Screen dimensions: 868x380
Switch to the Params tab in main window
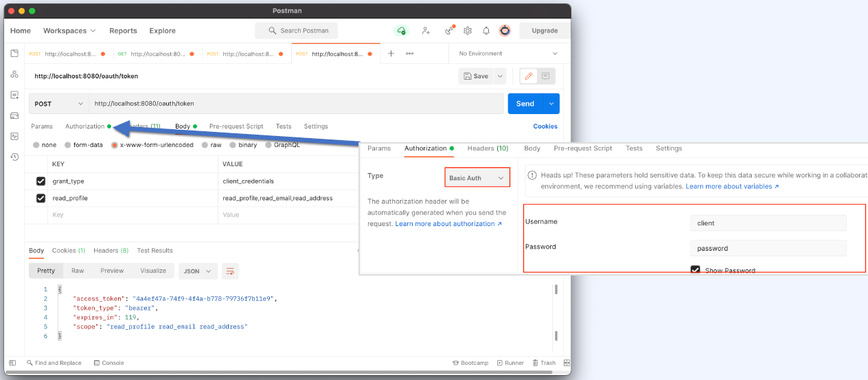[42, 126]
